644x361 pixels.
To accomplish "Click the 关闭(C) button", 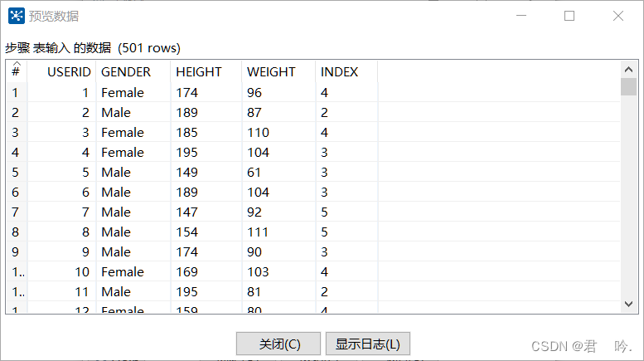I will pyautogui.click(x=278, y=344).
